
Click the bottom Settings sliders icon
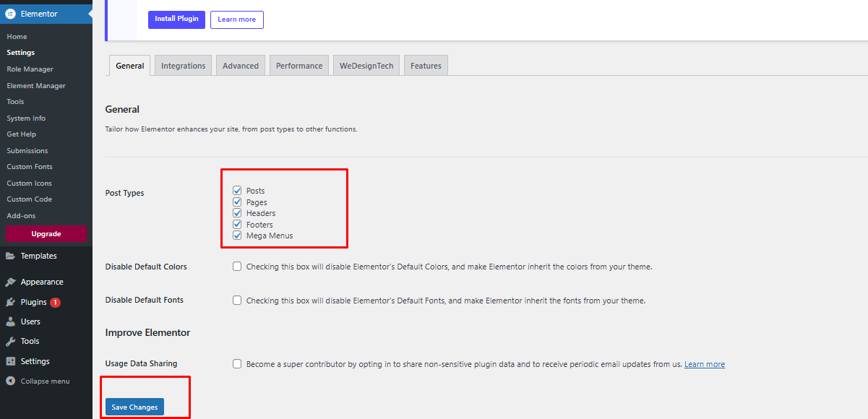[11, 361]
